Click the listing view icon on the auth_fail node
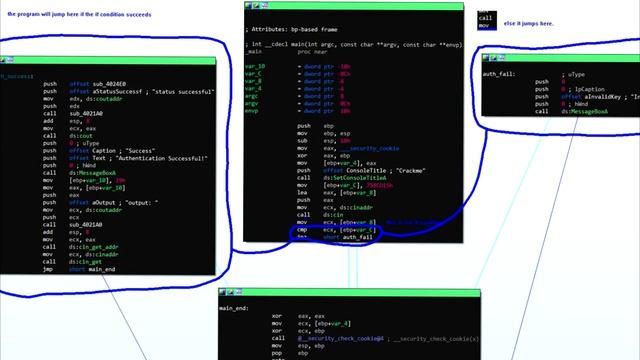 point(501,58)
